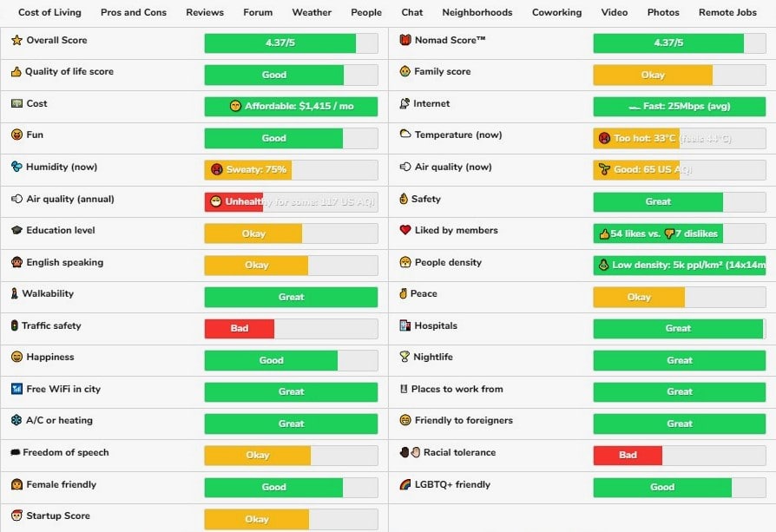Click the snowflake icon beside A/C or heating

(x=16, y=421)
